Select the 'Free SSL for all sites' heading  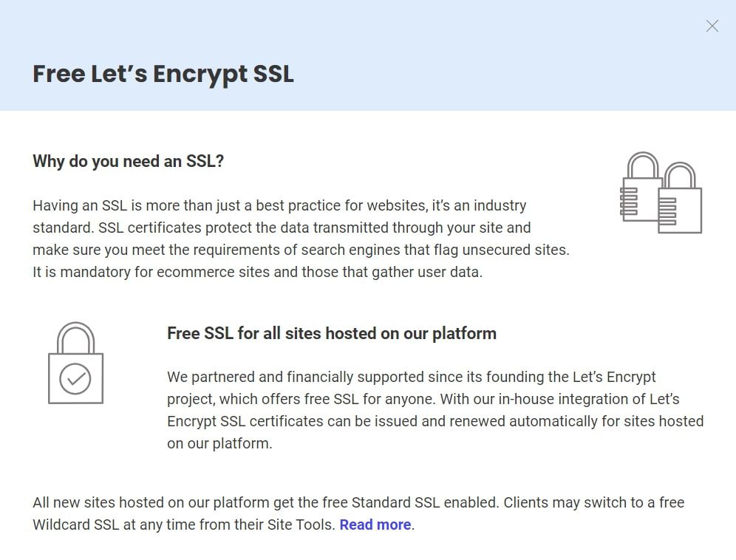click(331, 333)
